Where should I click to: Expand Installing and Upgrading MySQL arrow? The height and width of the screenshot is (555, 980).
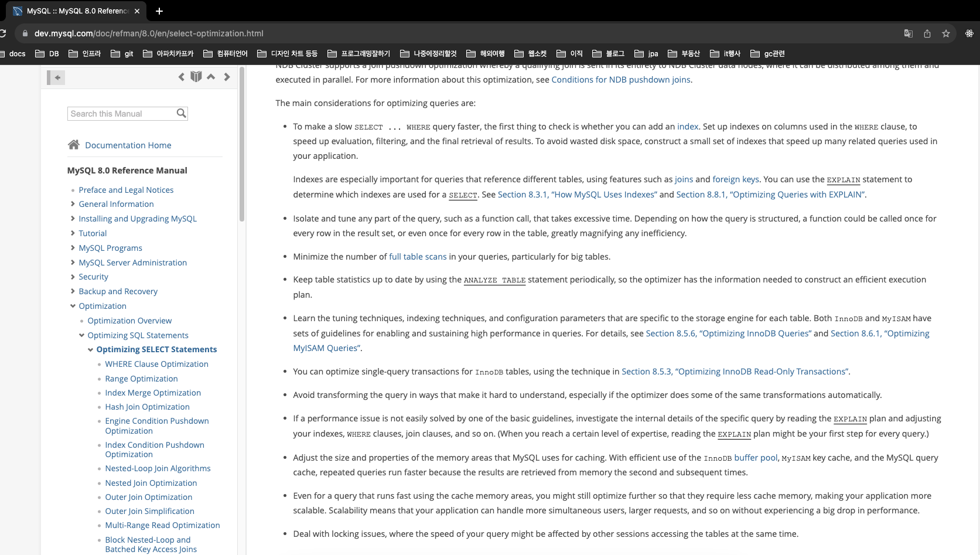73,219
